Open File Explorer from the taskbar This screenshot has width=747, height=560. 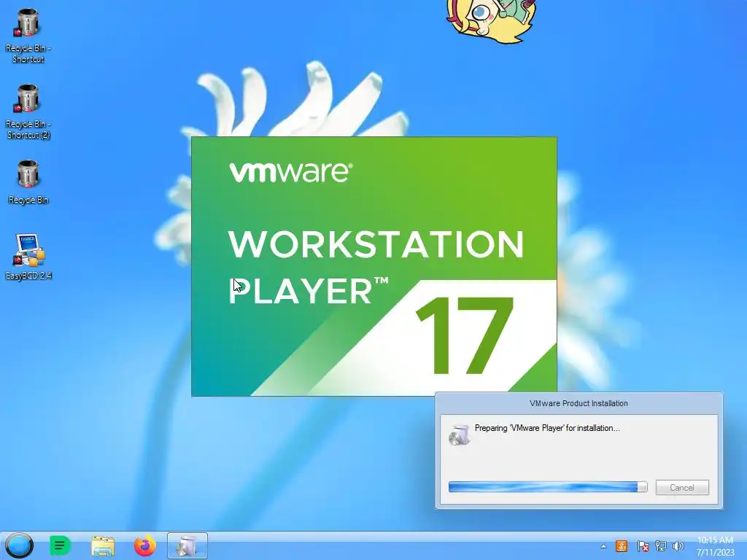(x=103, y=545)
